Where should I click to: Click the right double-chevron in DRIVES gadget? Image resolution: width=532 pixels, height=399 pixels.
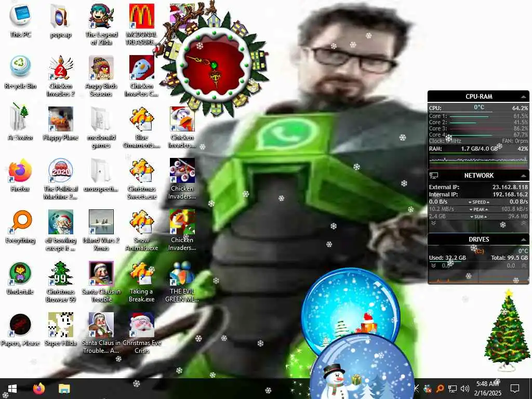(x=524, y=265)
